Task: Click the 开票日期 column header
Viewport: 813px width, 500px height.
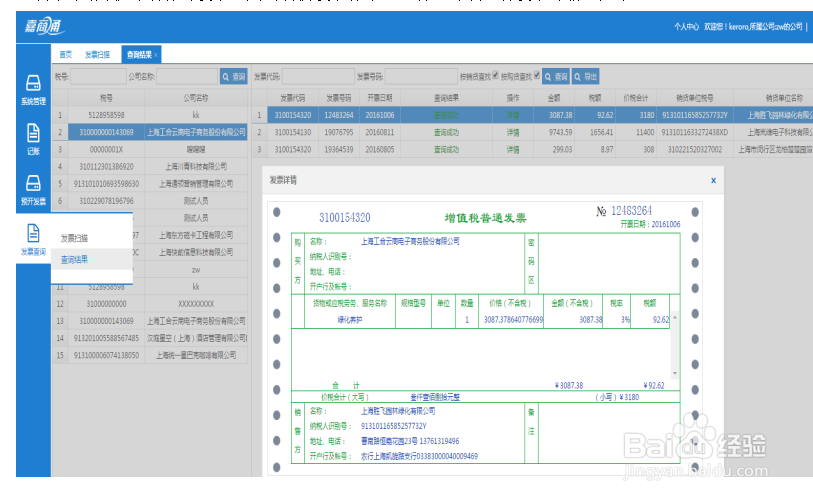Action: coord(380,98)
